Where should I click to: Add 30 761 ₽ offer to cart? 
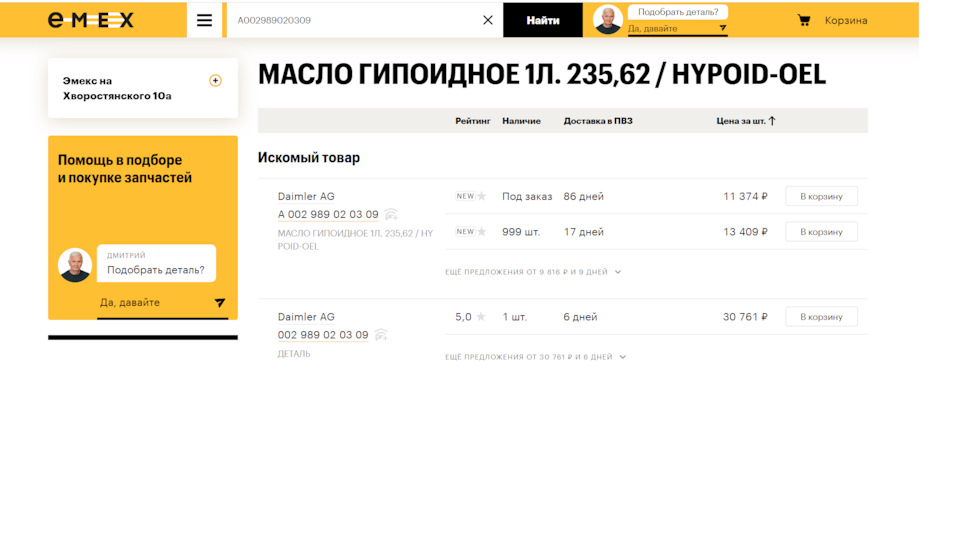tap(821, 317)
